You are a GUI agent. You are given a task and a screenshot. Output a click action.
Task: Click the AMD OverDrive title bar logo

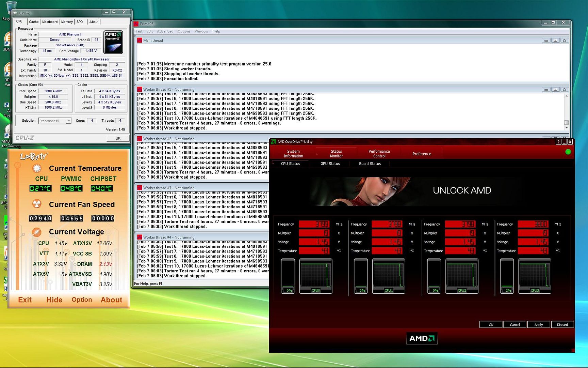point(273,142)
